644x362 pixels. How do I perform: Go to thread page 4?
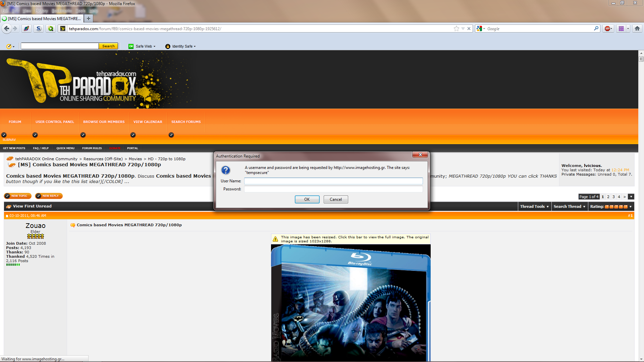point(619,197)
